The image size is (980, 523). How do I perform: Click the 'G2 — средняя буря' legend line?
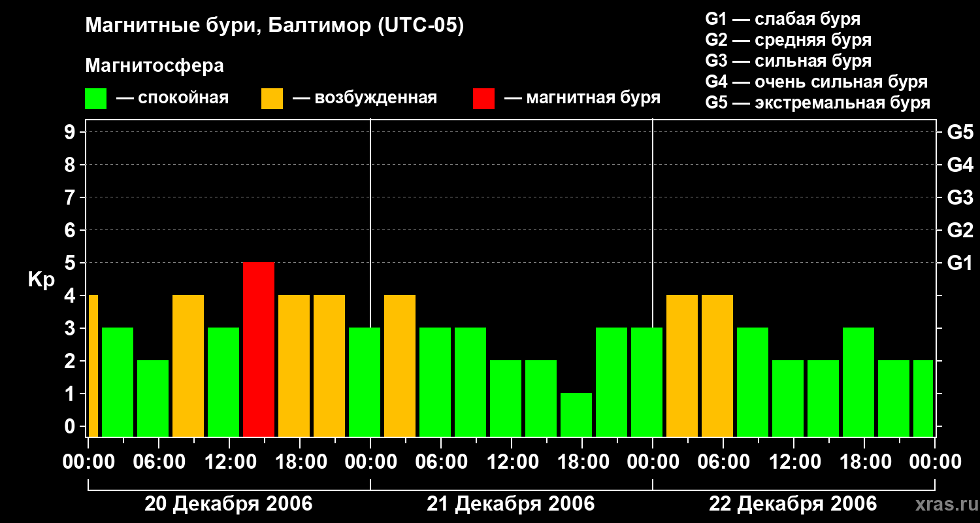point(788,40)
